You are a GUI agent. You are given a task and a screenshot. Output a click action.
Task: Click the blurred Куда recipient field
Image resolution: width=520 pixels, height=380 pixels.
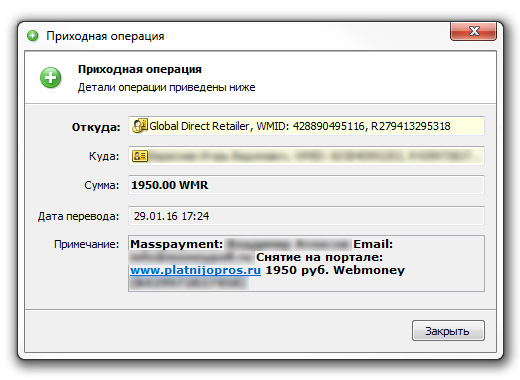[306, 156]
